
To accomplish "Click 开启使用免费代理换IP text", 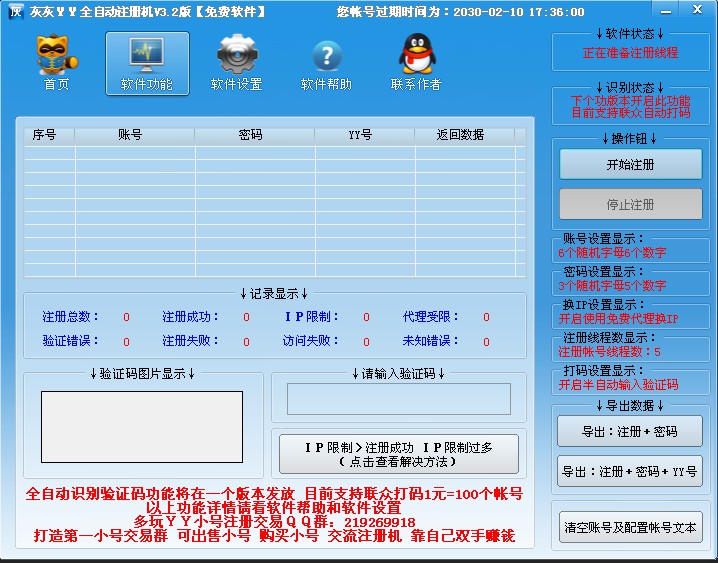I will pos(618,319).
